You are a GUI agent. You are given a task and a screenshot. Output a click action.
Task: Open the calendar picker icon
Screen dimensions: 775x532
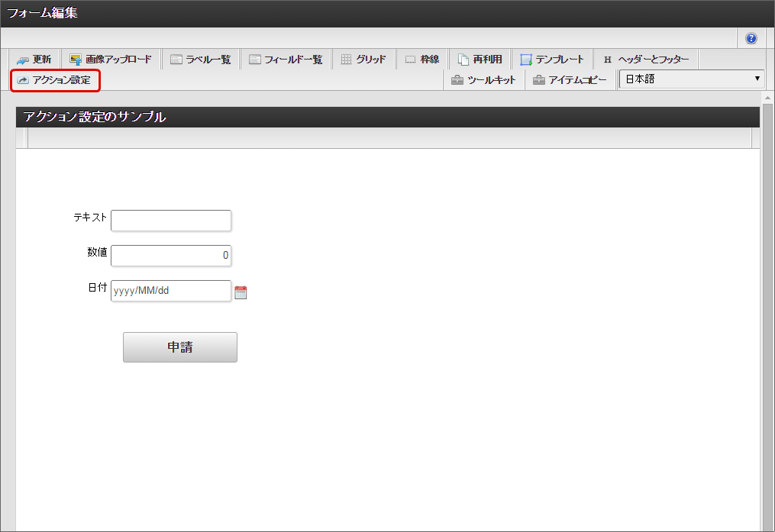point(241,292)
